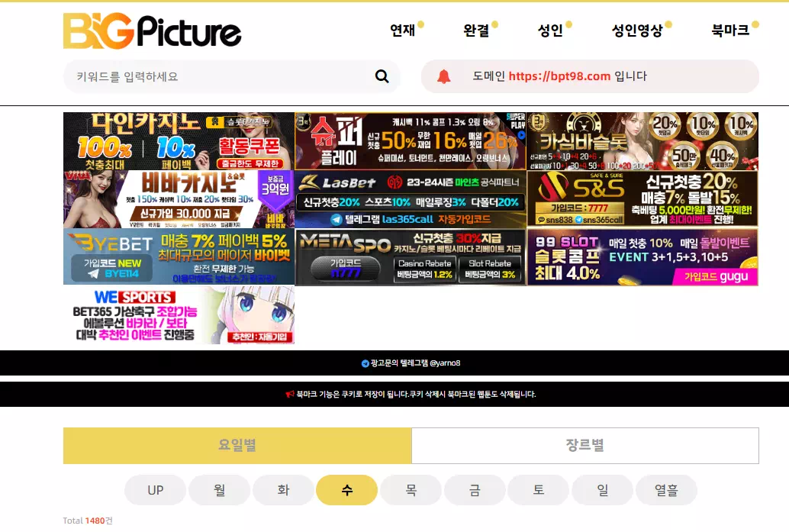The image size is (789, 532).
Task: Open the 슈퍼플레이 banner ad
Action: (x=411, y=141)
